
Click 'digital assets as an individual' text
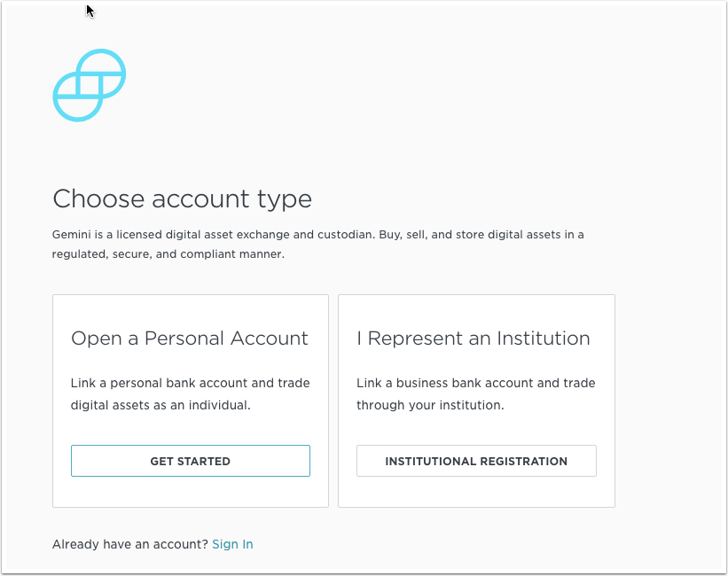pos(160,405)
